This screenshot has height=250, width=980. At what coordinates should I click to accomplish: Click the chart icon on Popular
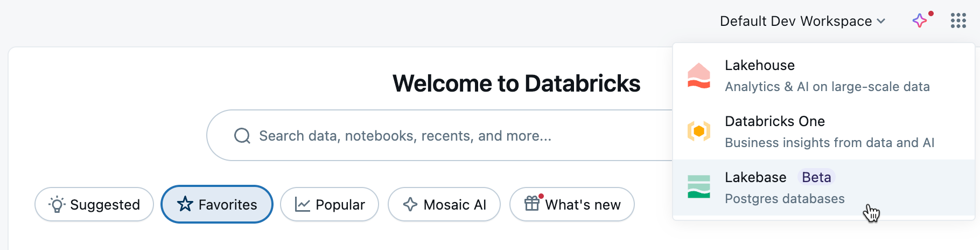[x=303, y=205]
